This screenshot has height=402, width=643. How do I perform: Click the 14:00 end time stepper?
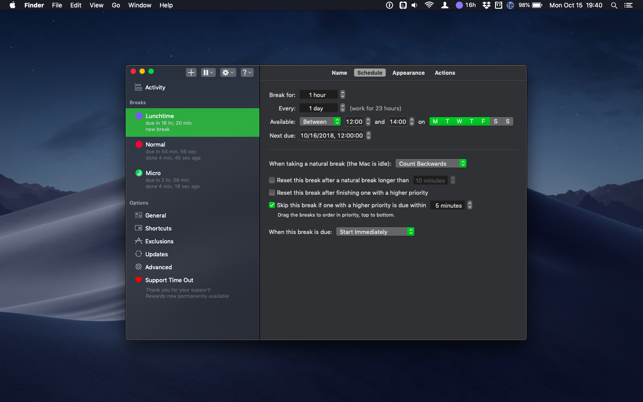412,121
